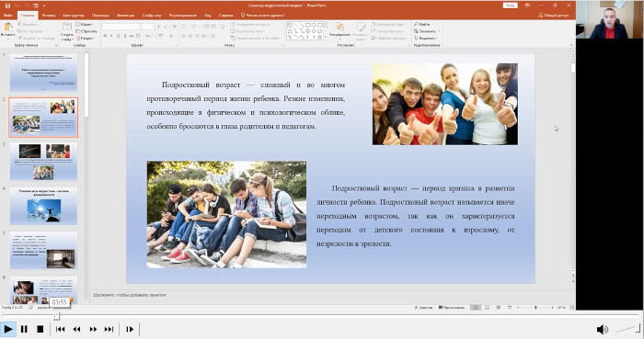Open the Вид tab
This screenshot has width=644, height=339.
click(208, 16)
